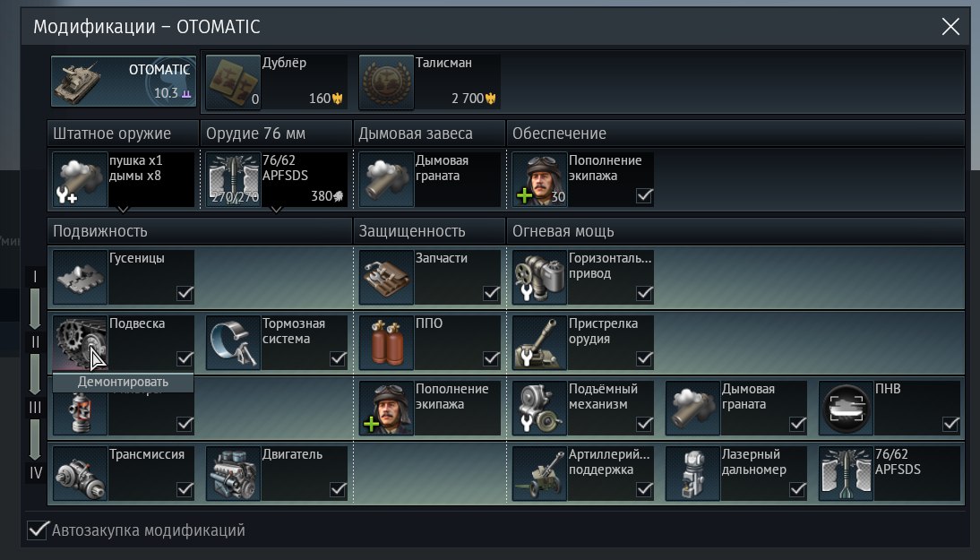Click Дымовая граната icon in Огневая мощь
This screenshot has width=980, height=560.
(692, 408)
